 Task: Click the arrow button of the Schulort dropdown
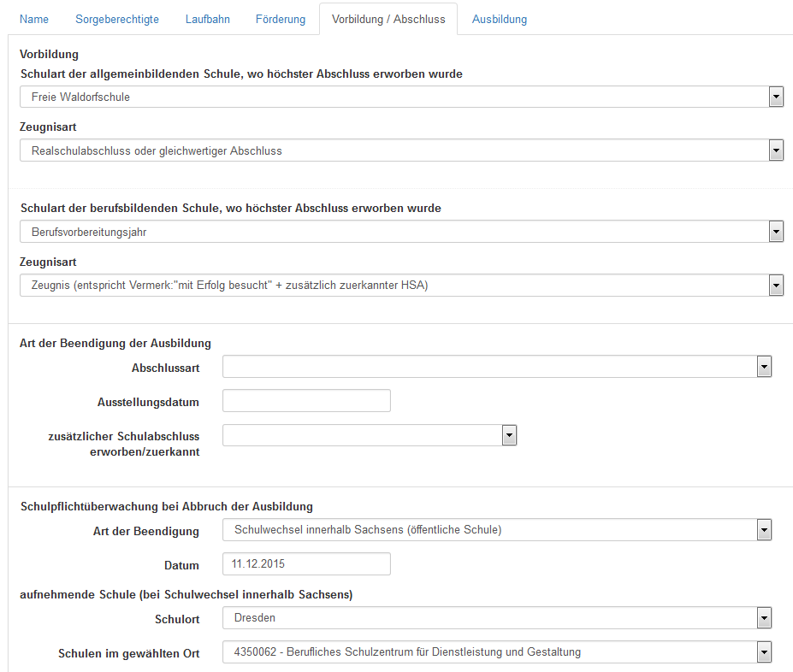[764, 617]
